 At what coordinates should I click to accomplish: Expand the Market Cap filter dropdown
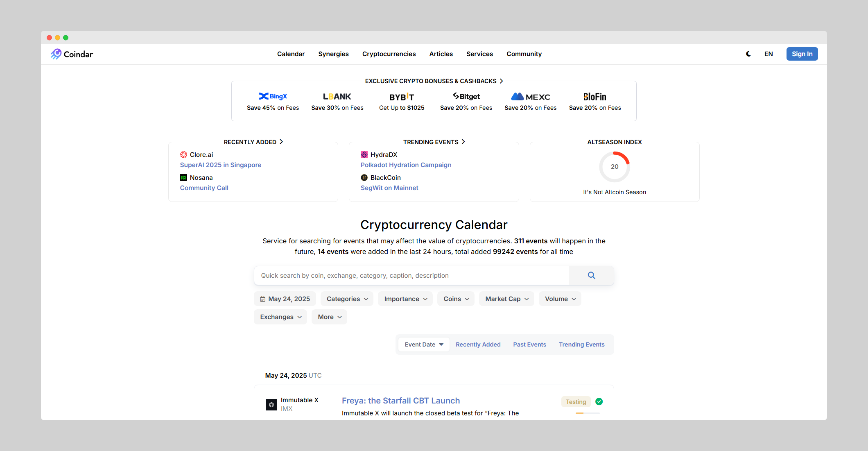click(x=506, y=299)
